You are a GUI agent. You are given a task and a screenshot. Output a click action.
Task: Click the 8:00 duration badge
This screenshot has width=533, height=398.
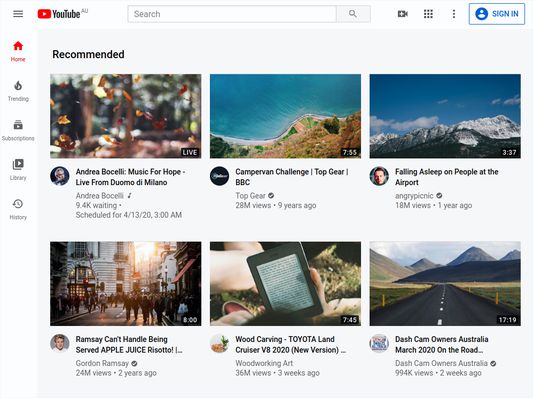click(x=190, y=320)
